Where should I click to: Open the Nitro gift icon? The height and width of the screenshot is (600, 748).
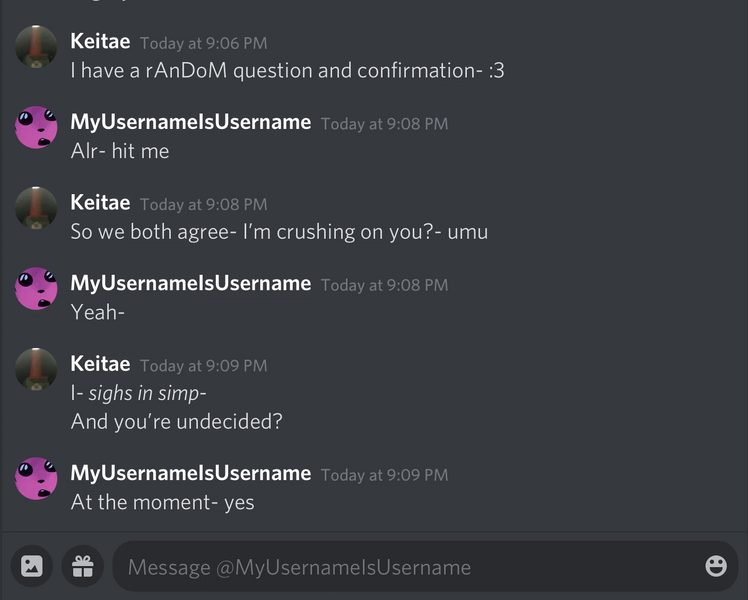82,567
